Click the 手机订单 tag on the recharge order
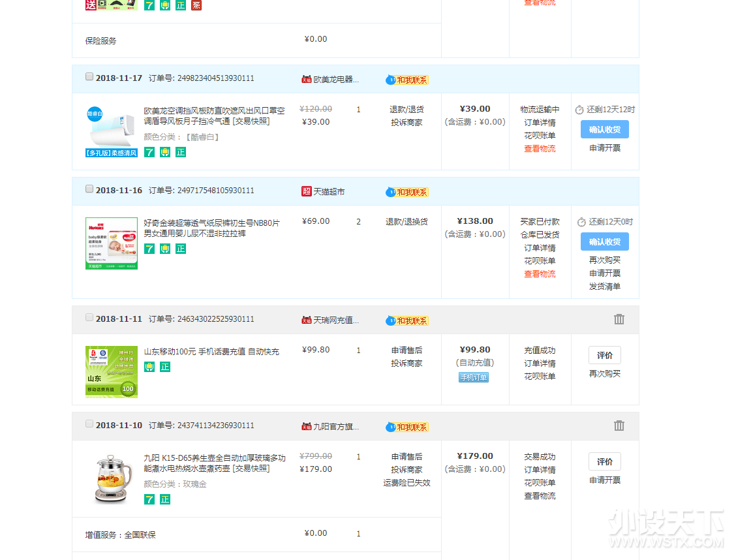The image size is (736, 560). (x=474, y=377)
